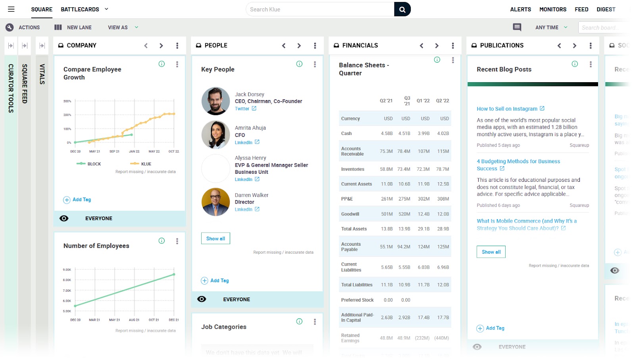Open the How to Sell on Instagram article

[x=508, y=108]
